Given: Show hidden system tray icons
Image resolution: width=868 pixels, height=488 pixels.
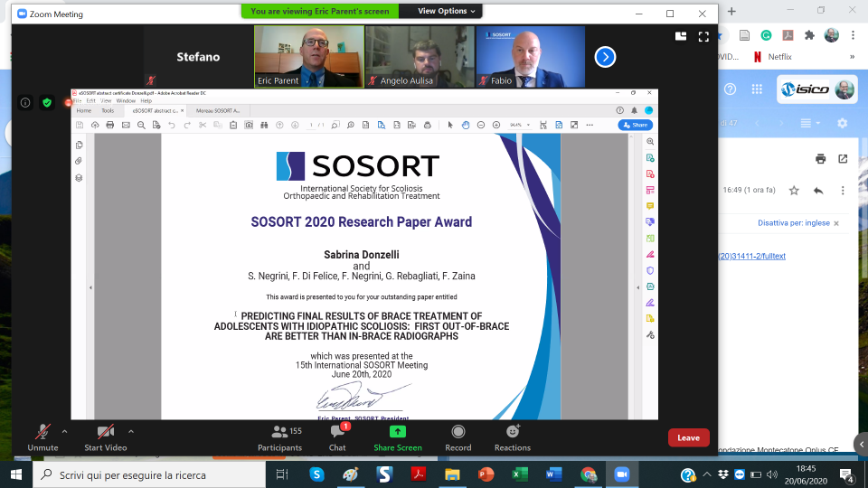Looking at the screenshot, I should (707, 474).
